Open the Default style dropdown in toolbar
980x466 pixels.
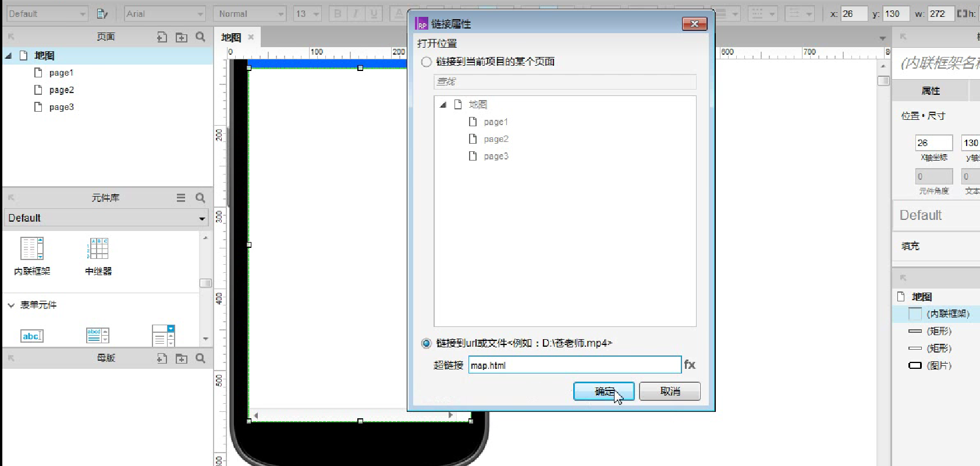click(x=48, y=13)
